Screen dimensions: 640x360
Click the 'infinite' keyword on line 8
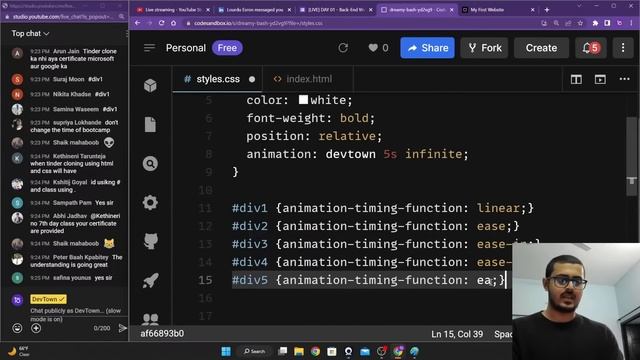click(433, 154)
